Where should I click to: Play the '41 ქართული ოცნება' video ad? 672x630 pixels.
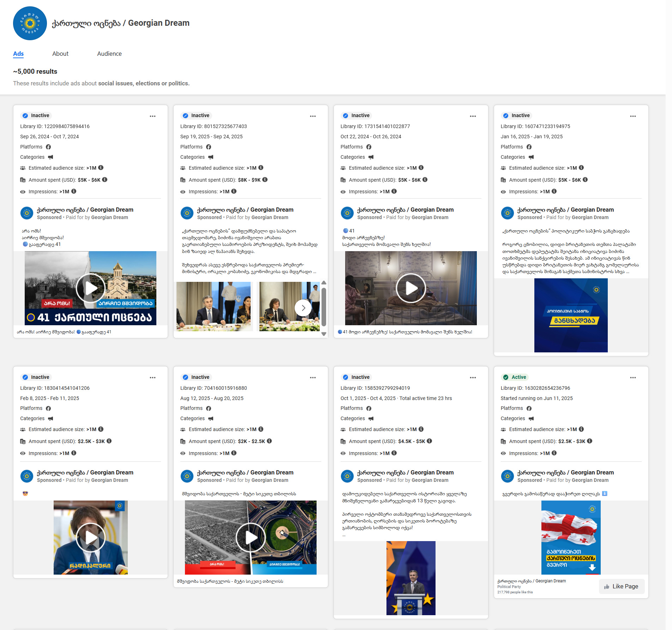tap(91, 288)
